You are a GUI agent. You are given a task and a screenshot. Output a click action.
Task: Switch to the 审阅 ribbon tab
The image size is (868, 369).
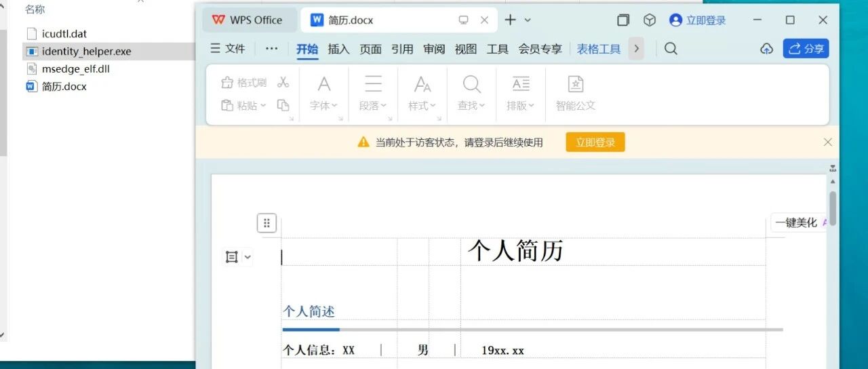435,49
